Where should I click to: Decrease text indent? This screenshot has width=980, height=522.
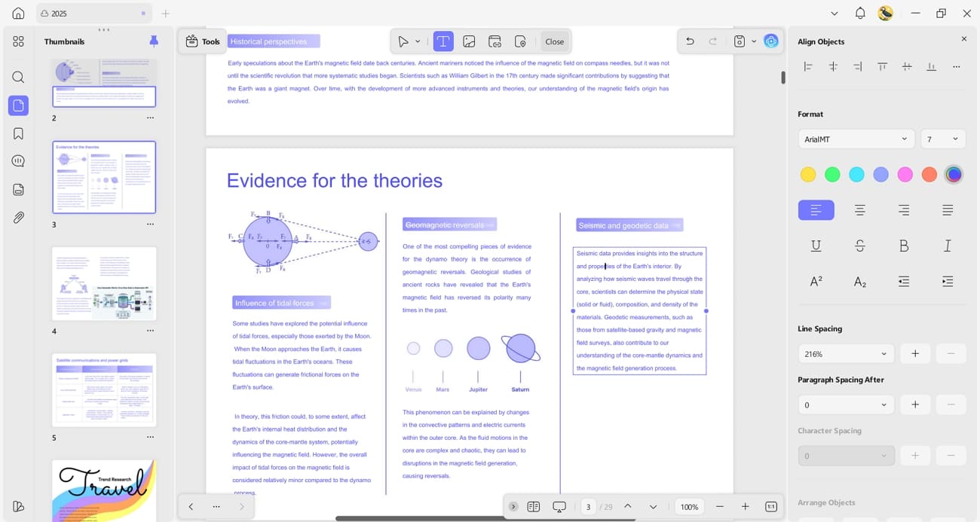pos(904,281)
